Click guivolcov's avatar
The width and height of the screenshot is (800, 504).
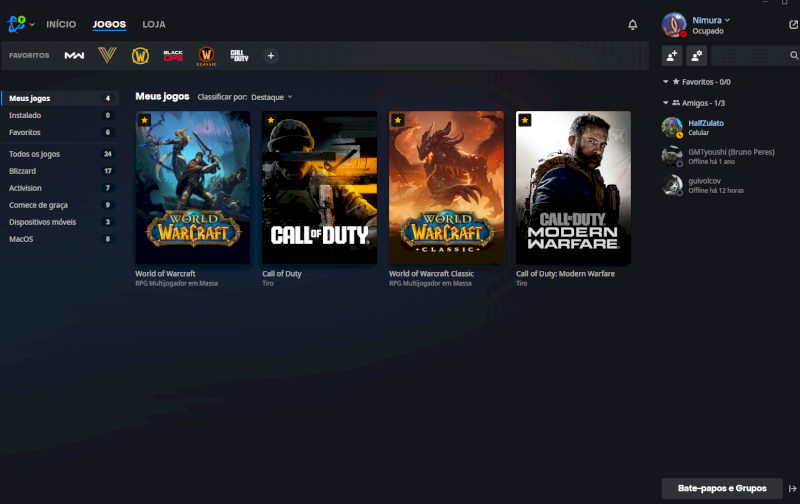point(672,185)
